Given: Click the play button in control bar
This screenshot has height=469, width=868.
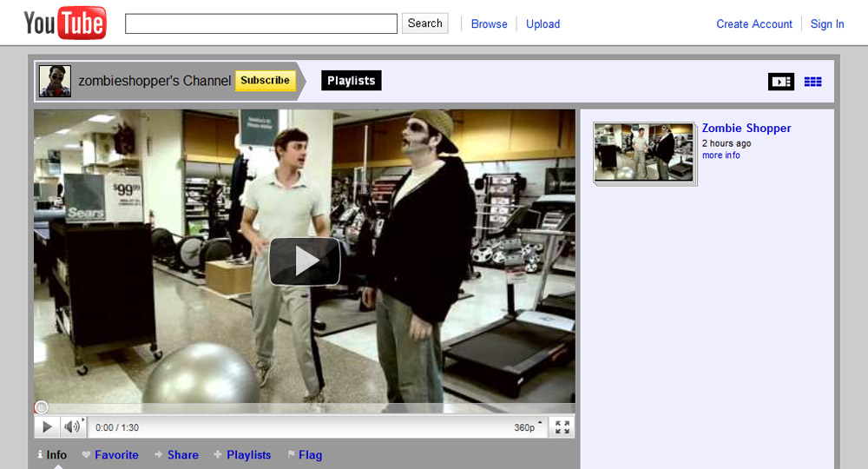Looking at the screenshot, I should click(x=48, y=427).
